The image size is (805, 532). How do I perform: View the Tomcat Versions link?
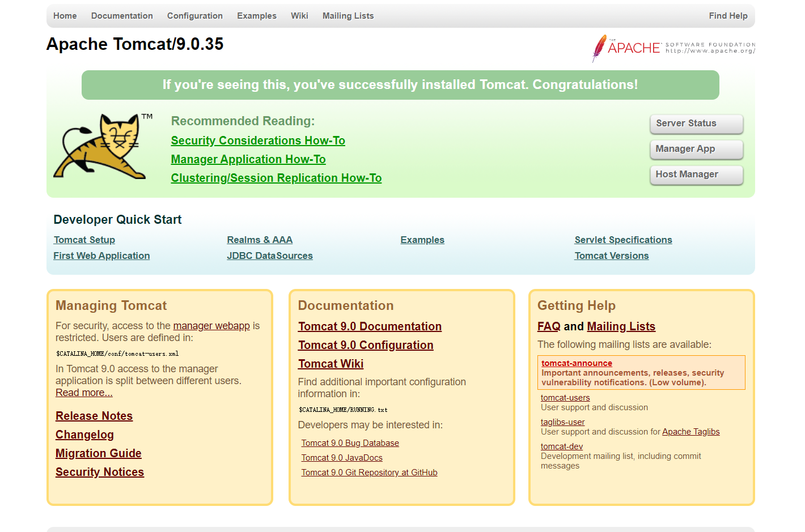[612, 256]
